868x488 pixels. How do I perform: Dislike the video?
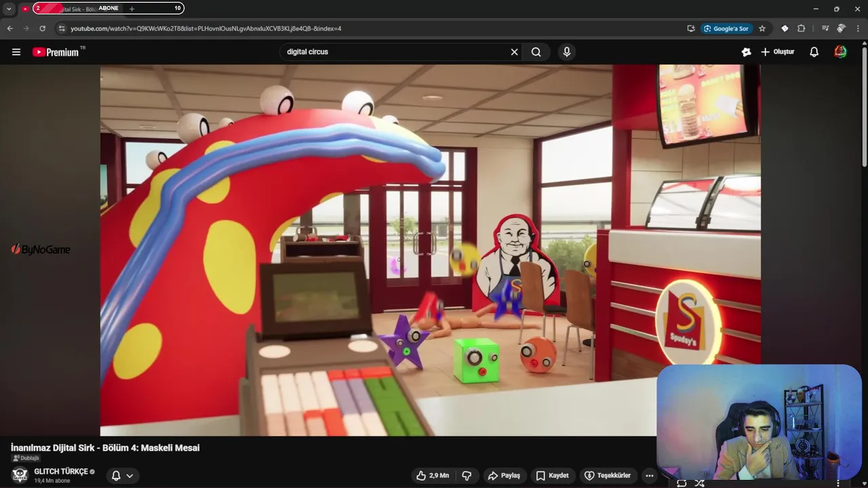coord(467,476)
